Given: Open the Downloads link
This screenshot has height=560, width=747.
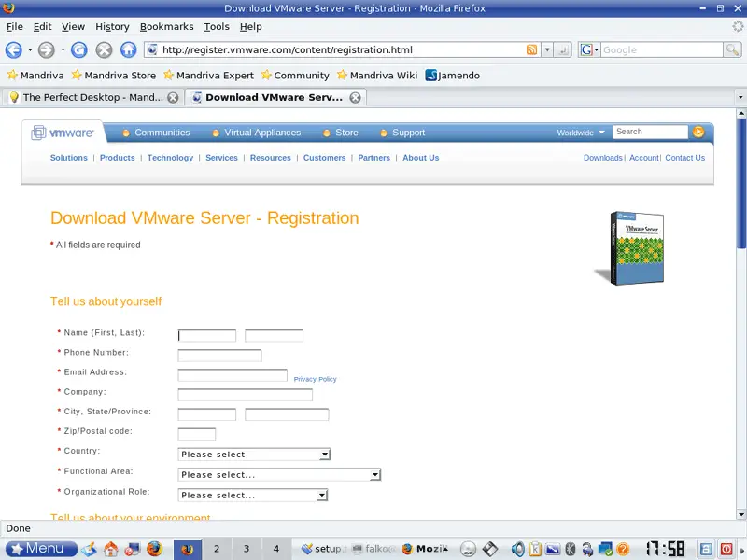Looking at the screenshot, I should click(602, 158).
